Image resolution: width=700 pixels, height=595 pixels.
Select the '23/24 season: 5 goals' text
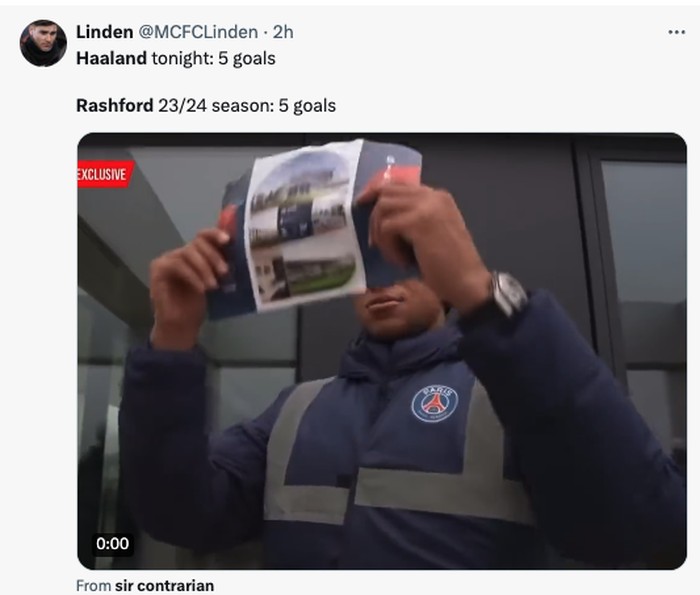tap(247, 106)
